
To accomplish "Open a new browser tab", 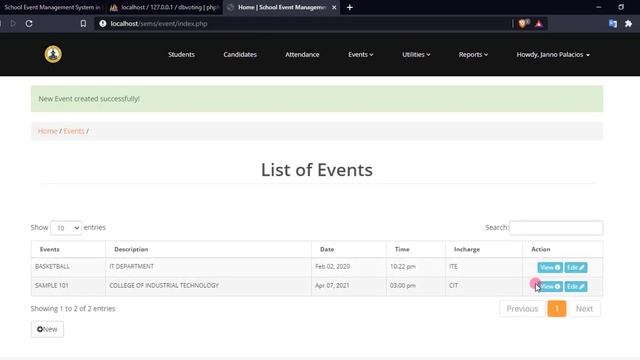I will pyautogui.click(x=350, y=7).
